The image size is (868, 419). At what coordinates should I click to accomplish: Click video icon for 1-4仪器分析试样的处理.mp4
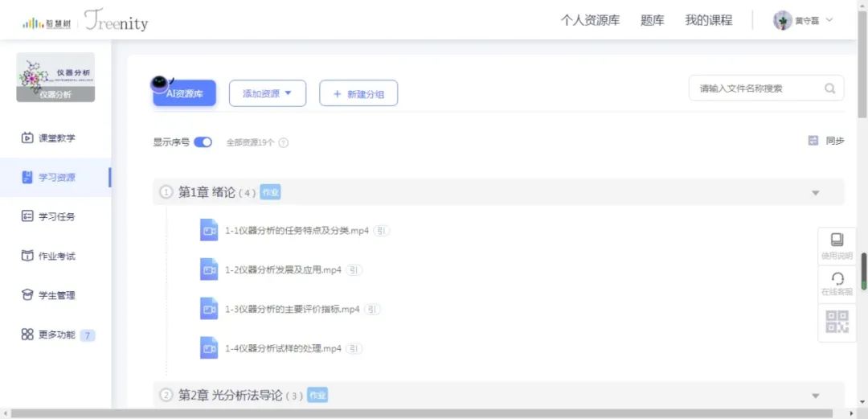pyautogui.click(x=209, y=348)
